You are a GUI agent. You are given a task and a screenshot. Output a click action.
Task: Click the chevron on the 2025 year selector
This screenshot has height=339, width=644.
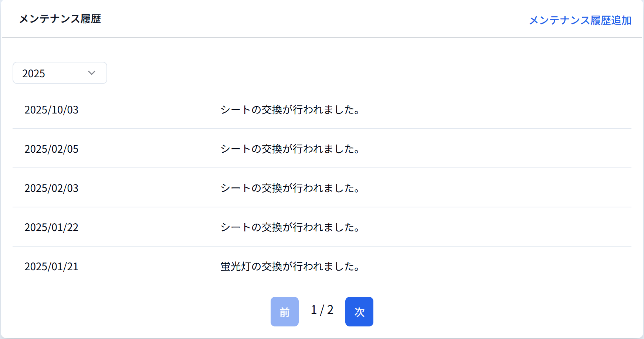(91, 73)
